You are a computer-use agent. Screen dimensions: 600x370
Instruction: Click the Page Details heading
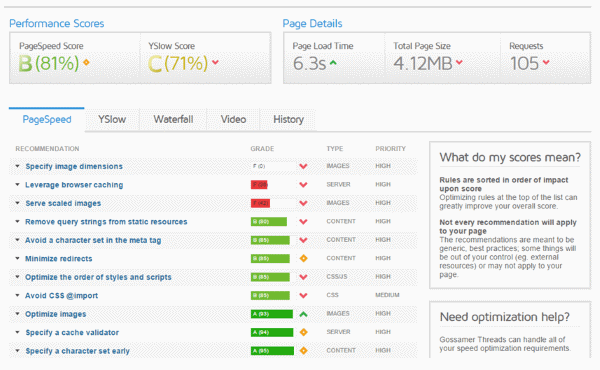312,23
